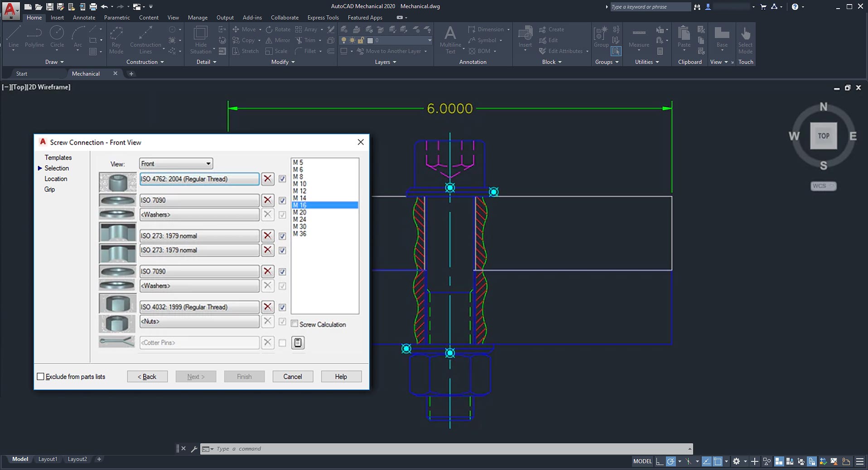Viewport: 868px width, 470px height.
Task: Enable the Screw Calculation checkbox
Action: [295, 324]
